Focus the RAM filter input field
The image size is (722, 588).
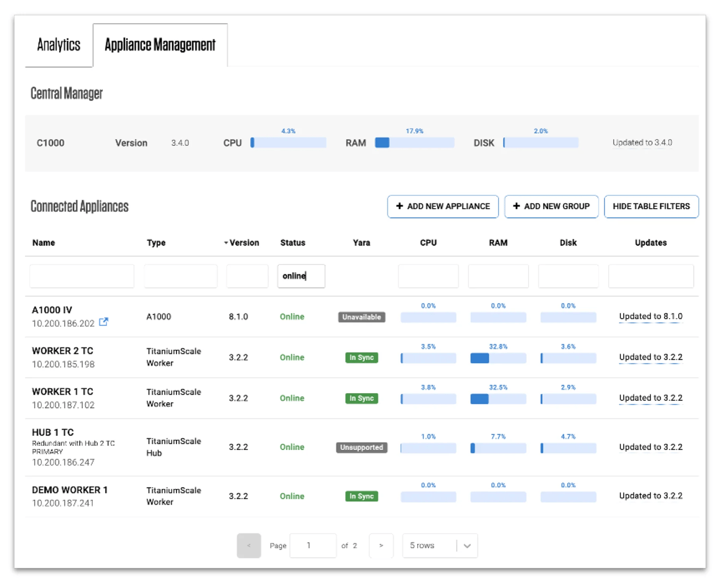click(498, 276)
